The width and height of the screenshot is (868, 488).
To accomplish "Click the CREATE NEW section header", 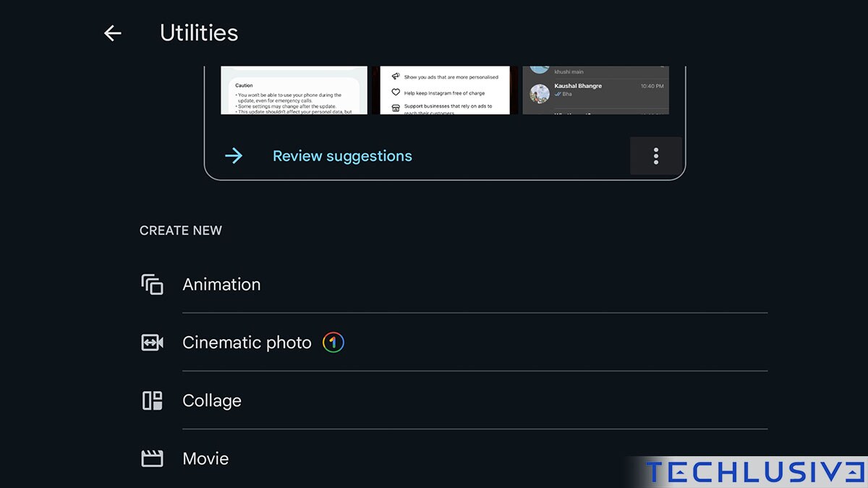I will (x=181, y=231).
